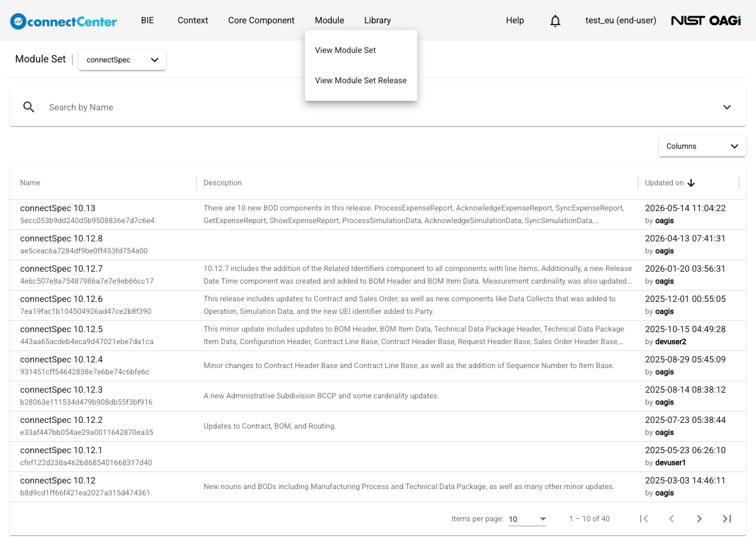Screen dimensions: 756x537
Task: Click the updater name devuser1
Action: pos(670,463)
